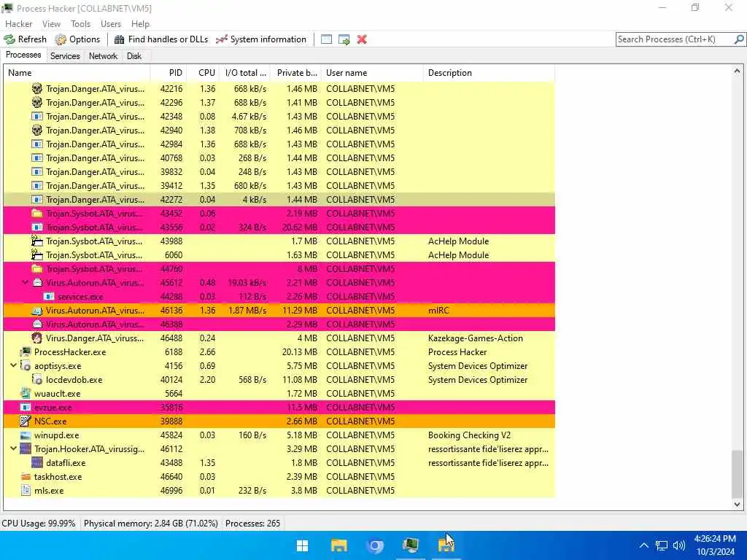Click the red X kill window icon
The width and height of the screenshot is (747, 560).
(x=362, y=39)
